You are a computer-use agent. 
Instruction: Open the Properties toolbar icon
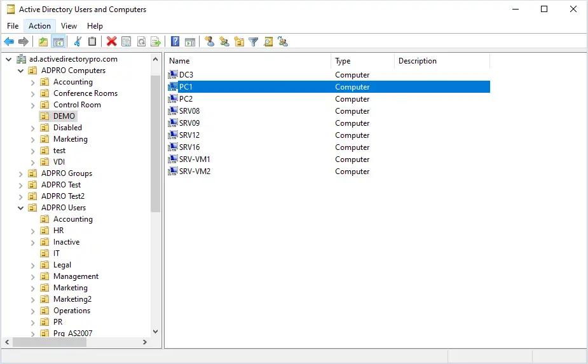point(126,42)
